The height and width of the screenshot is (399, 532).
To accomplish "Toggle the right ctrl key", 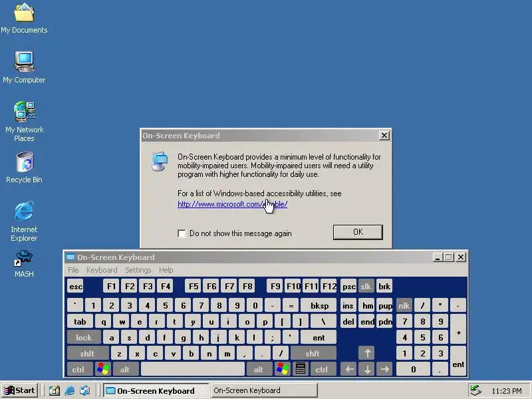I will pos(322,369).
